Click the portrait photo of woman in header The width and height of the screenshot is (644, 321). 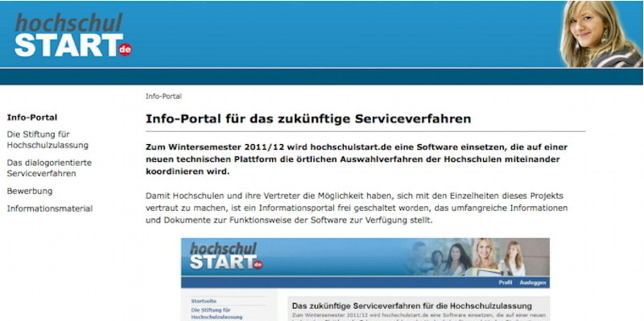(x=601, y=34)
